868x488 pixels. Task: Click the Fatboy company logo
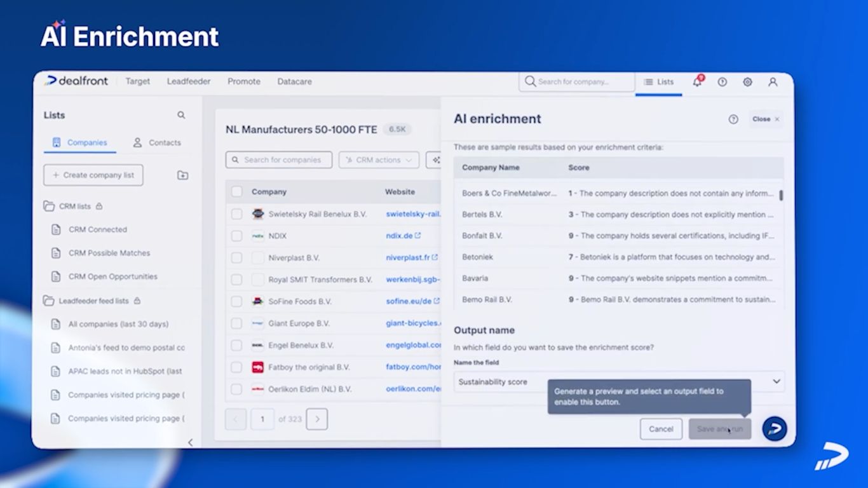(258, 367)
